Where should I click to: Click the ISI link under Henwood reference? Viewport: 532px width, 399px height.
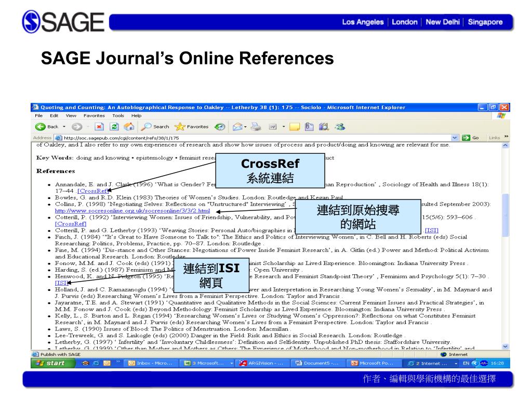(x=62, y=283)
